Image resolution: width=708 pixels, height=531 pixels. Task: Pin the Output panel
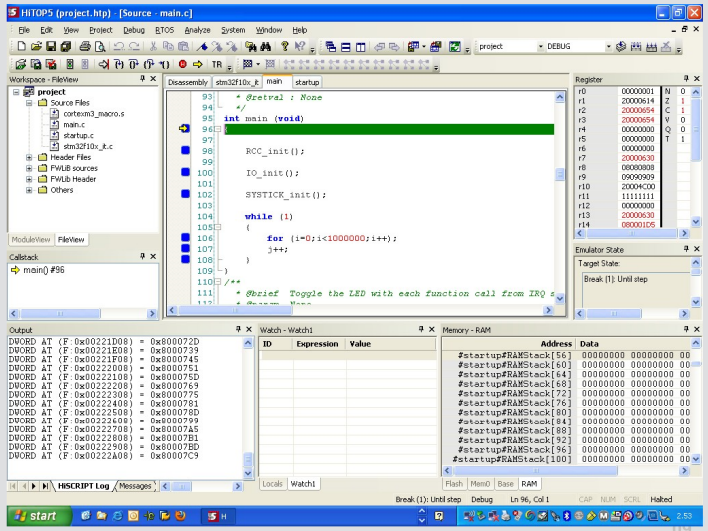pyautogui.click(x=238, y=329)
